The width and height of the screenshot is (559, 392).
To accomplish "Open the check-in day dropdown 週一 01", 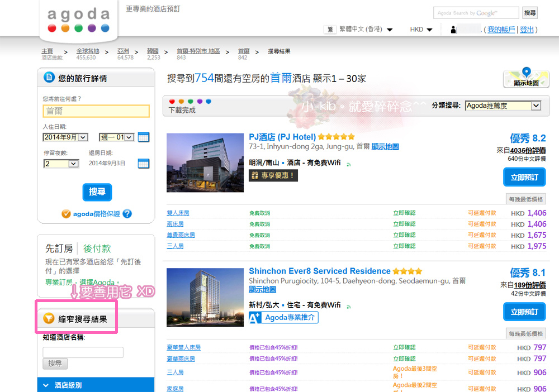I will click(x=117, y=137).
